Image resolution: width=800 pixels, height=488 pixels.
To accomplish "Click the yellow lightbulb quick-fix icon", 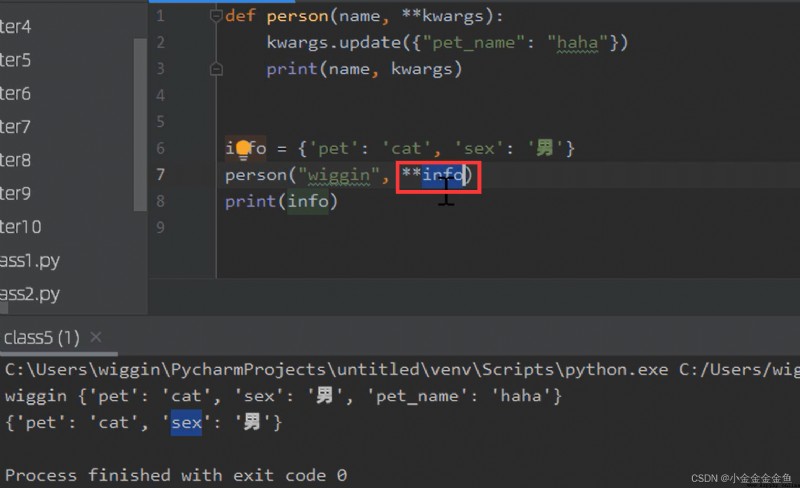I will (243, 150).
